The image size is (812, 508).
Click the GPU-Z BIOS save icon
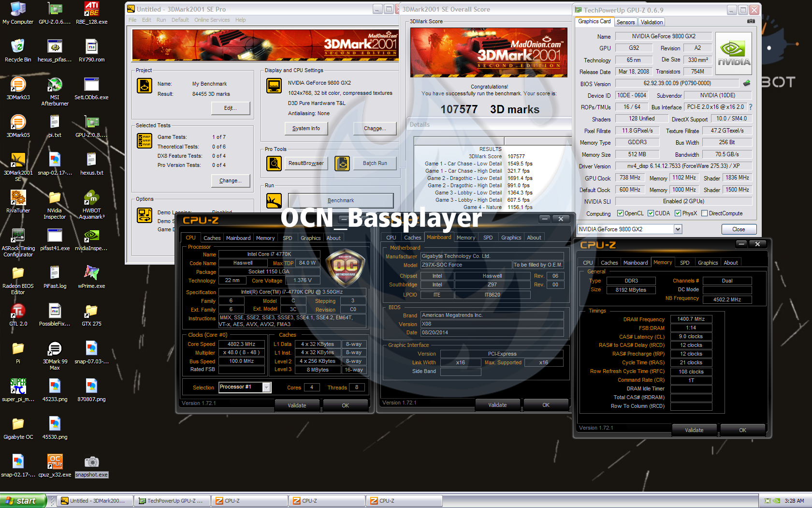click(747, 83)
